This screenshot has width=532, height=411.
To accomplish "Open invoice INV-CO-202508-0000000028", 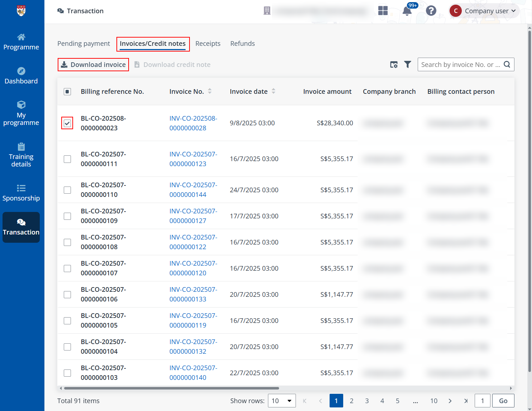I will [193, 123].
